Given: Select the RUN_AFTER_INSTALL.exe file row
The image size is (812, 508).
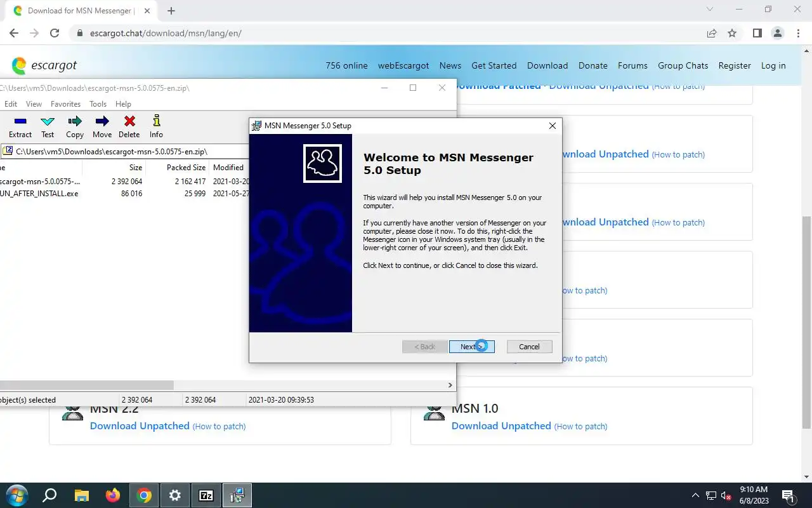Looking at the screenshot, I should [124, 194].
